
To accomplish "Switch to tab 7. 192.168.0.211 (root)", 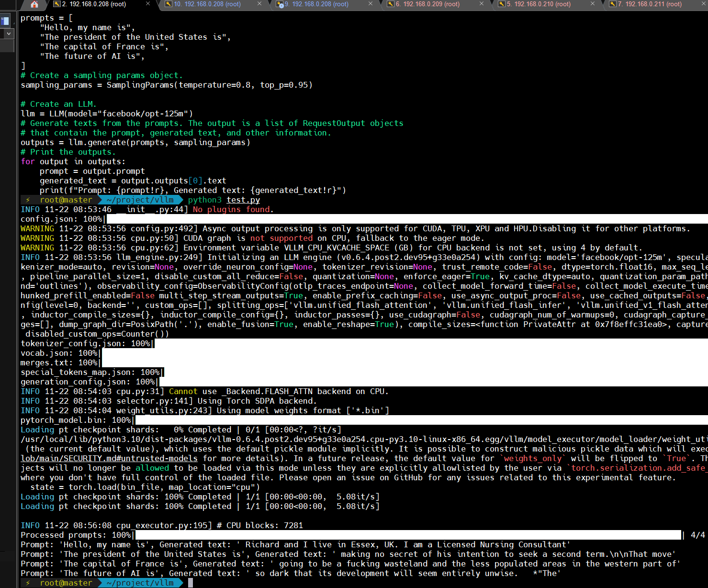I will 650,4.
